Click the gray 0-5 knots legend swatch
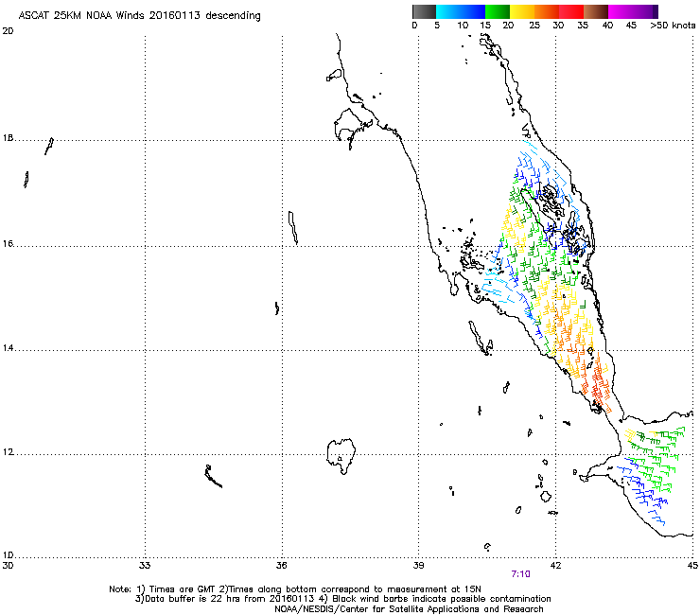 [x=424, y=11]
